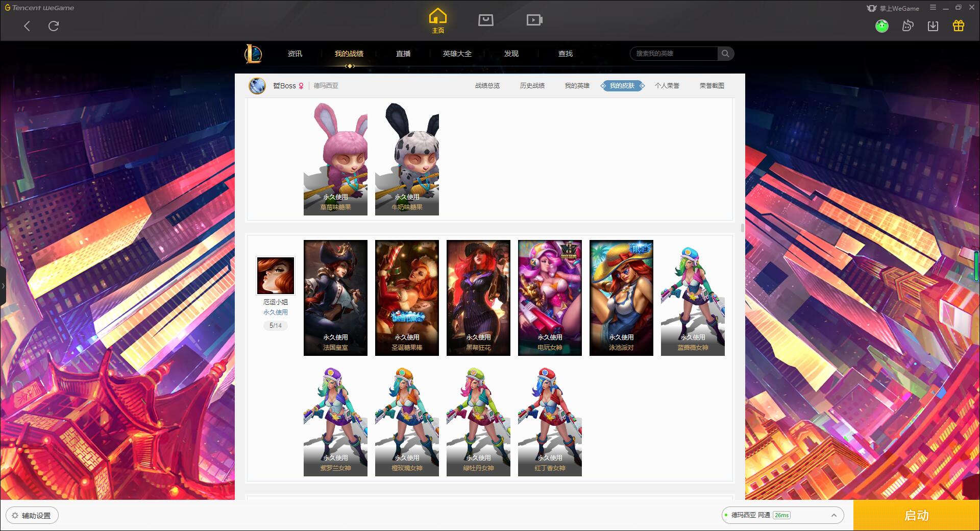Open the 蓝蔷薇女神 chroma card
This screenshot has height=531, width=980.
pos(693,298)
